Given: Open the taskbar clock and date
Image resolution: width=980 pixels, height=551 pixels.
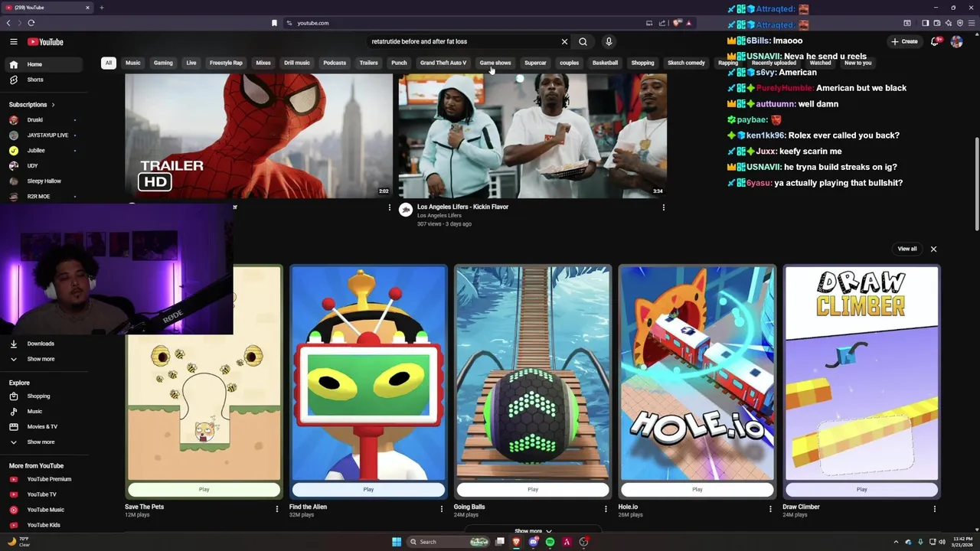Looking at the screenshot, I should [962, 542].
